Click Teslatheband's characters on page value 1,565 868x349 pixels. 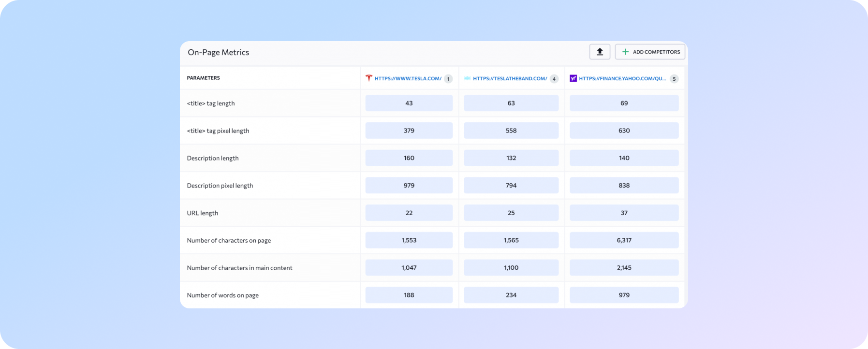point(511,240)
